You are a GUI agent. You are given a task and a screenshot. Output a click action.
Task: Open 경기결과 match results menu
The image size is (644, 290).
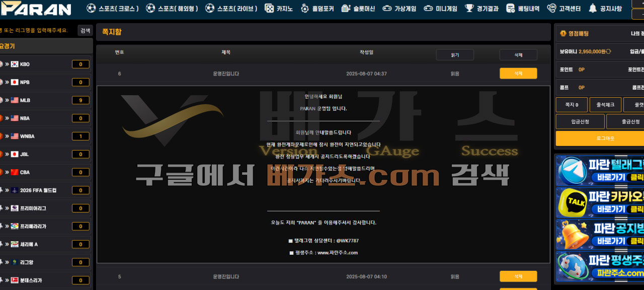click(481, 9)
